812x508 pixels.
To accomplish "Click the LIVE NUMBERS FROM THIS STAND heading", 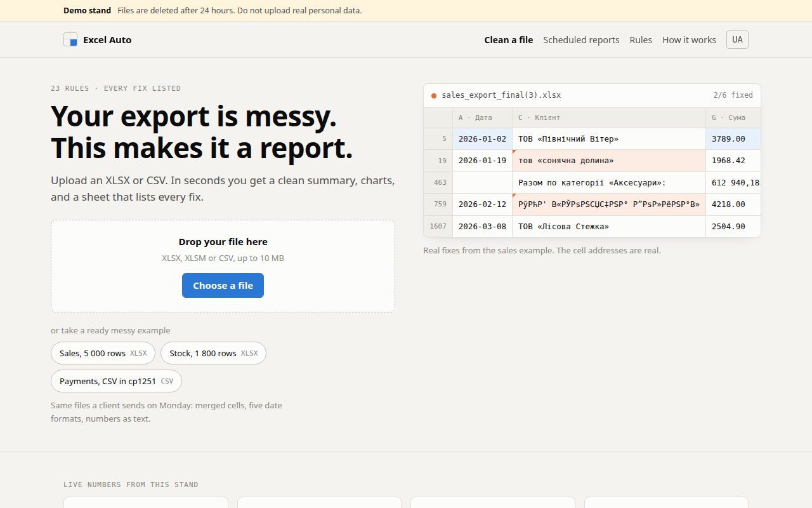I will pos(131,485).
